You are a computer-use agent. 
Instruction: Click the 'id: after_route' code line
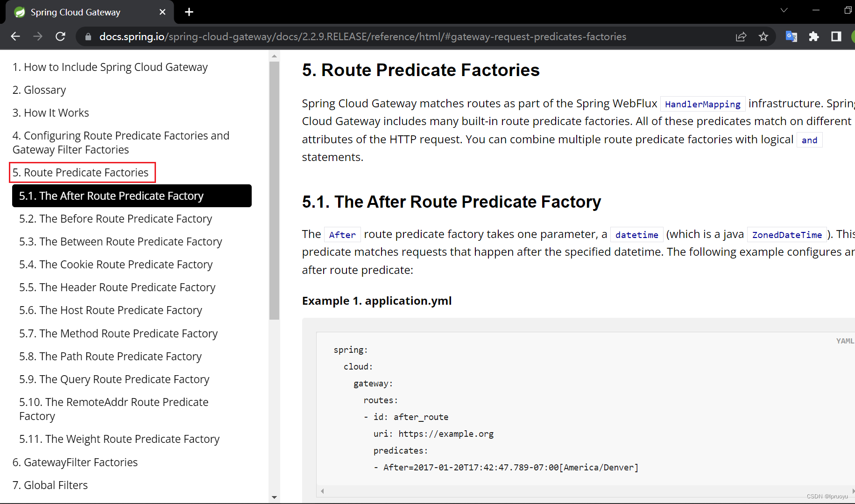click(406, 417)
